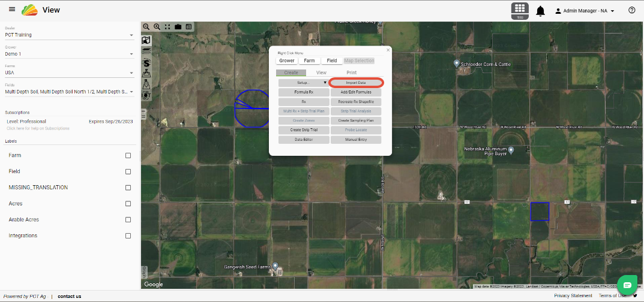Select the IoT target tool icon
Viewport: 644px width, 302px height.
146,95
